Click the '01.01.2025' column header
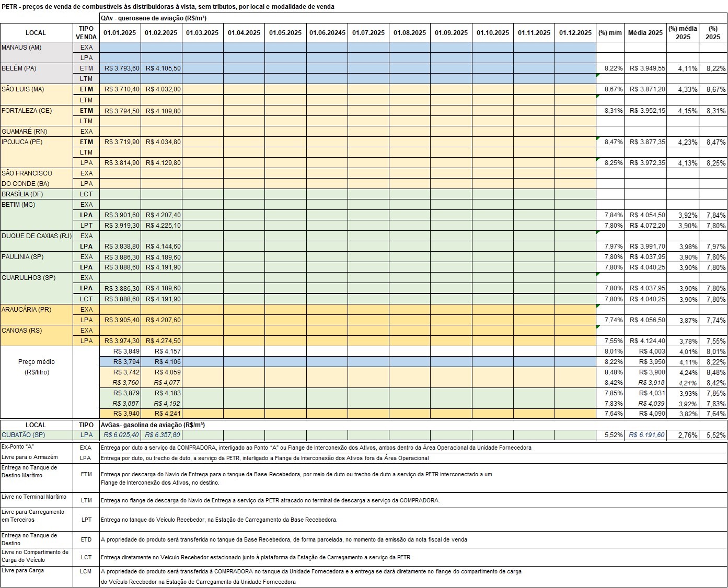Viewport: 728px width, 588px height. tap(120, 33)
